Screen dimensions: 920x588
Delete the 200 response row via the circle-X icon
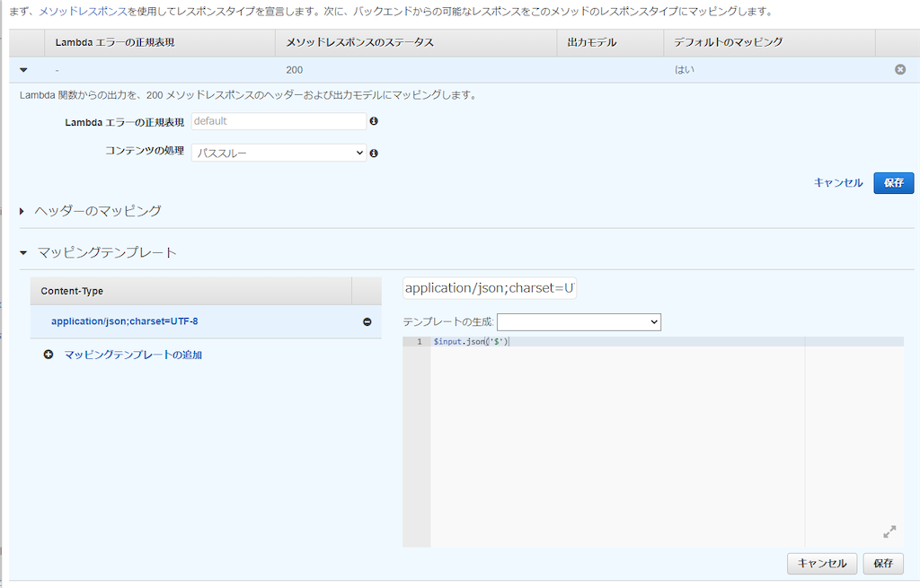pos(900,69)
